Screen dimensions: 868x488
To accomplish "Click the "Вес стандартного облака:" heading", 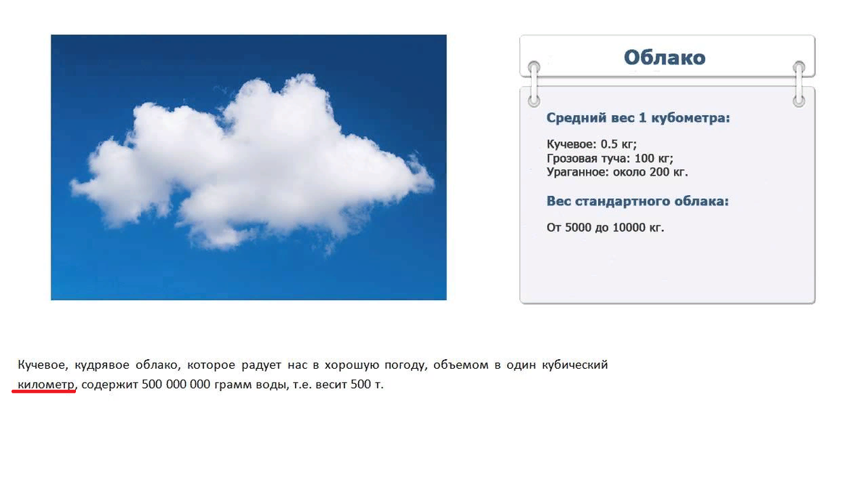I will point(637,201).
